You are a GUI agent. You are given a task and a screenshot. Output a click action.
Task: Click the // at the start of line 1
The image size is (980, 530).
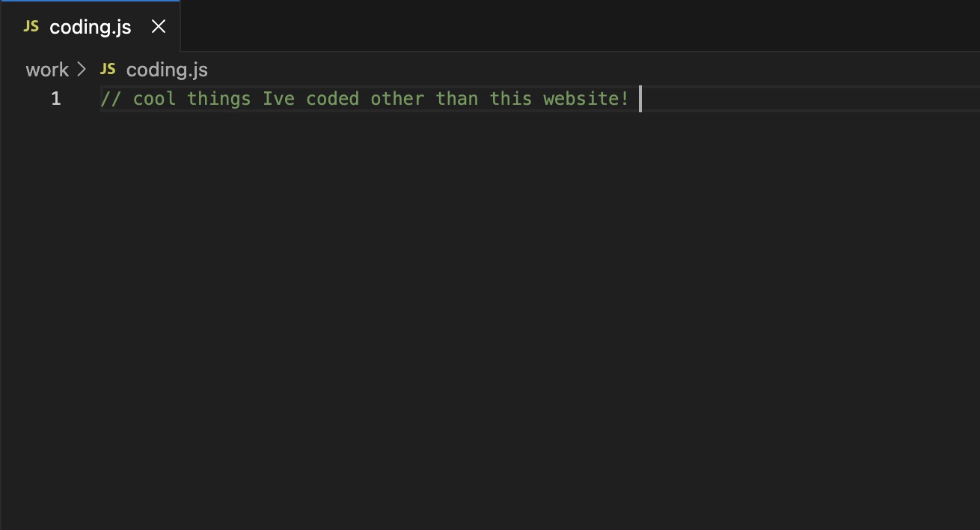click(x=110, y=98)
